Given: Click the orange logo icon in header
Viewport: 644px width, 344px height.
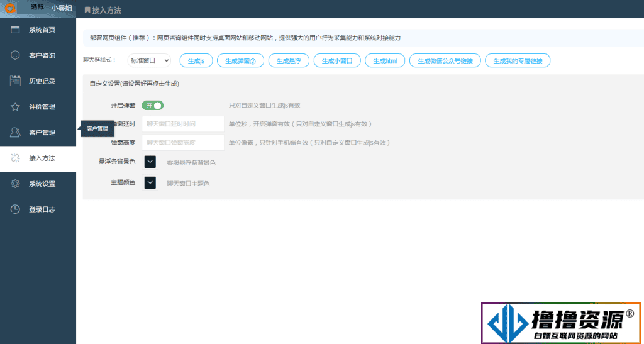Looking at the screenshot, I should (9, 8).
